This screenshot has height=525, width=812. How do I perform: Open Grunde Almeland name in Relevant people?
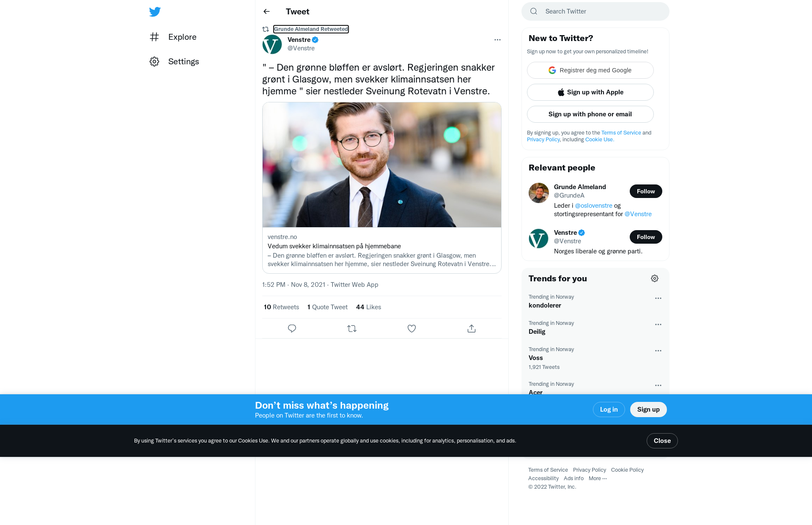point(580,187)
